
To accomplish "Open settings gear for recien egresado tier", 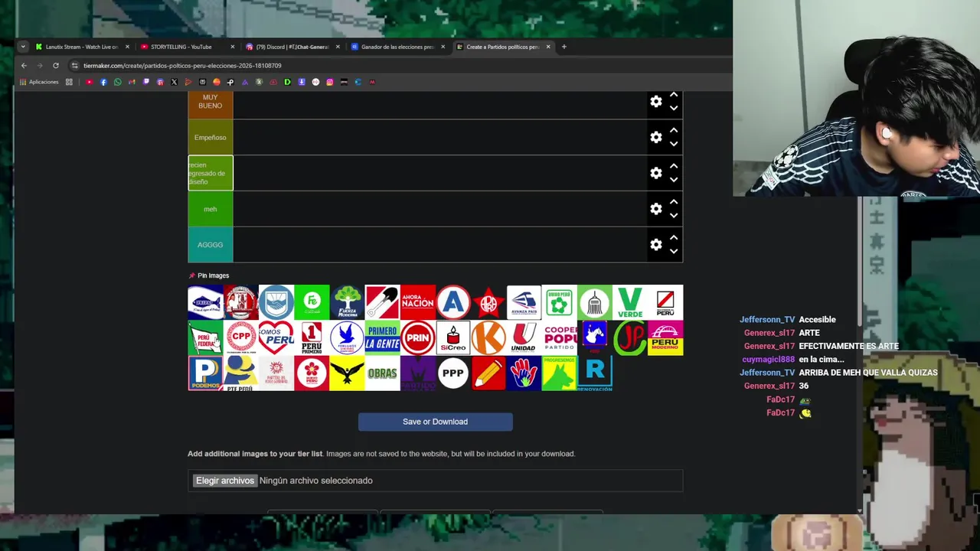I will pyautogui.click(x=656, y=173).
